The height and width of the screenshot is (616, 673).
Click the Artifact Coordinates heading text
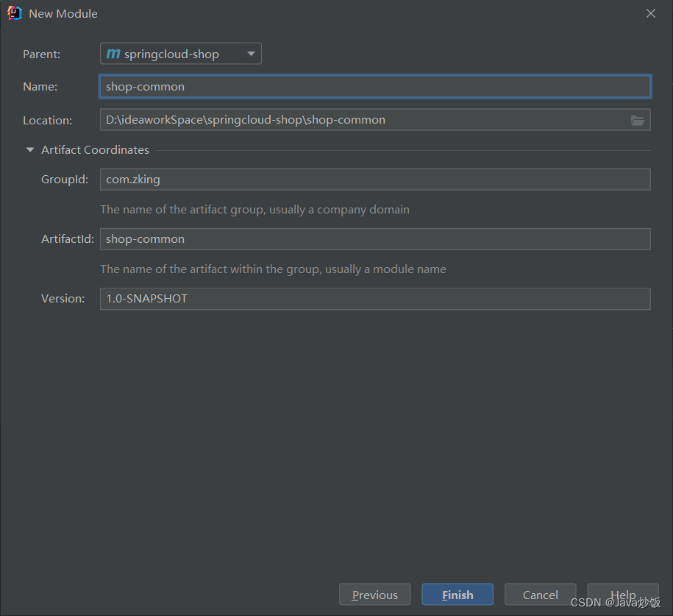pos(96,150)
